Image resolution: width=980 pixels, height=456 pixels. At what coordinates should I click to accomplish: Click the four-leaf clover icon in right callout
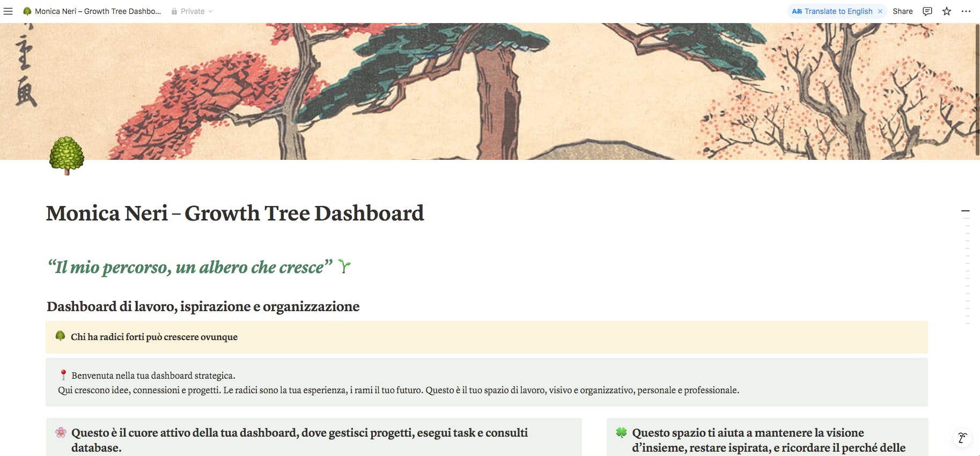pyautogui.click(x=622, y=432)
